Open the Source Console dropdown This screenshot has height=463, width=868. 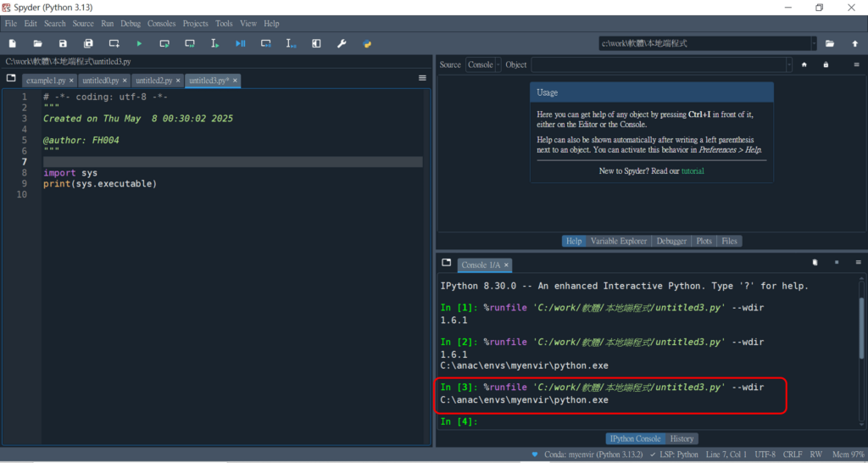482,64
